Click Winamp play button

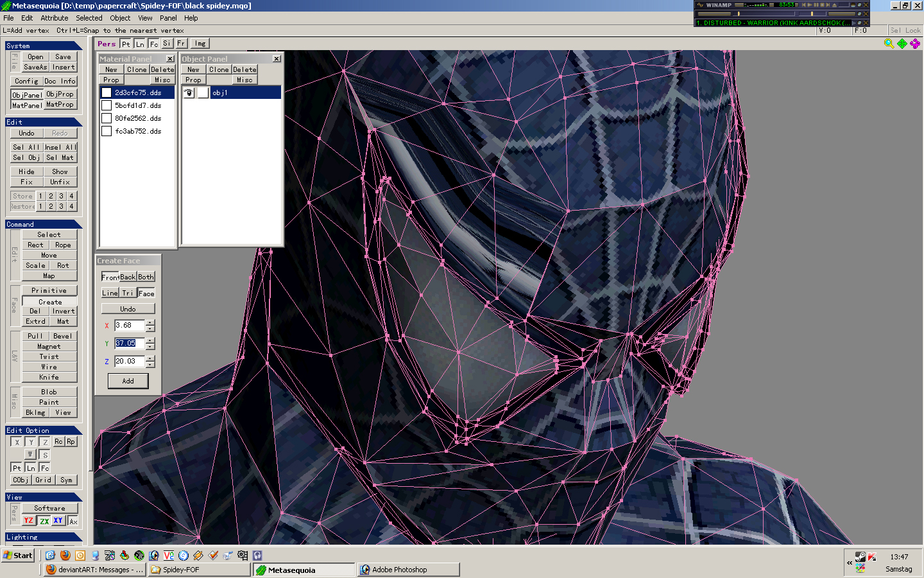tap(810, 4)
